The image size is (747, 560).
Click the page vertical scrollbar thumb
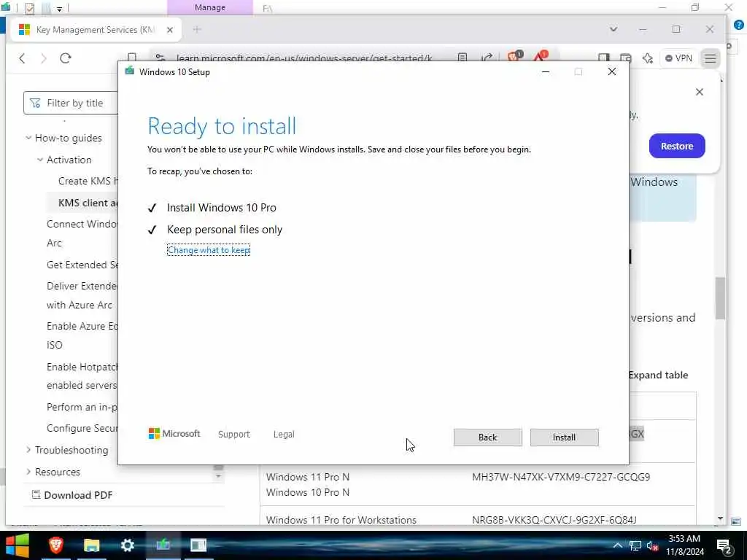click(x=720, y=298)
